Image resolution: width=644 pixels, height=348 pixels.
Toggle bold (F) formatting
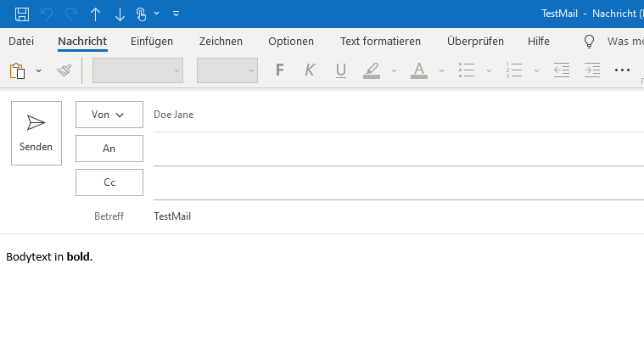click(x=280, y=70)
